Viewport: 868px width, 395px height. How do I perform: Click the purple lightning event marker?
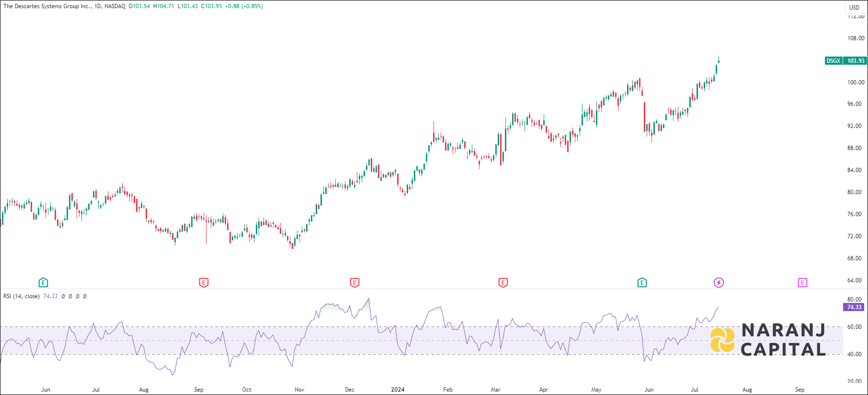click(x=719, y=282)
